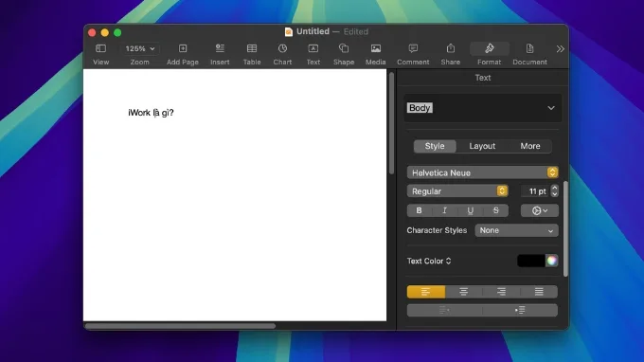Switch to the Layout tab
This screenshot has height=362, width=644.
(482, 146)
